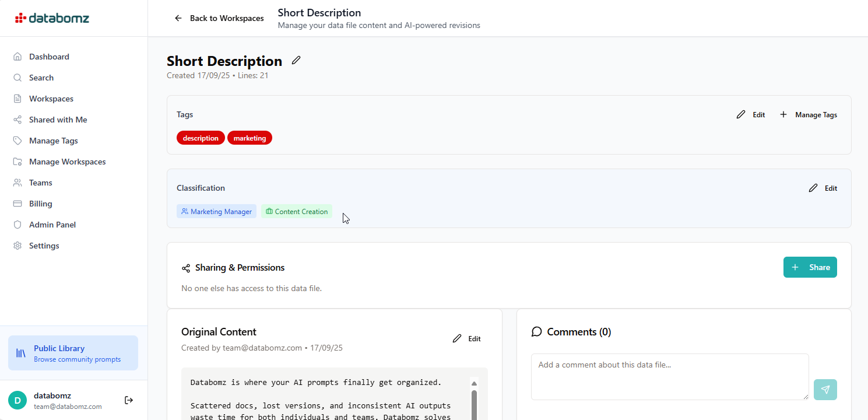Navigate to Billing in the sidebar

pos(41,204)
